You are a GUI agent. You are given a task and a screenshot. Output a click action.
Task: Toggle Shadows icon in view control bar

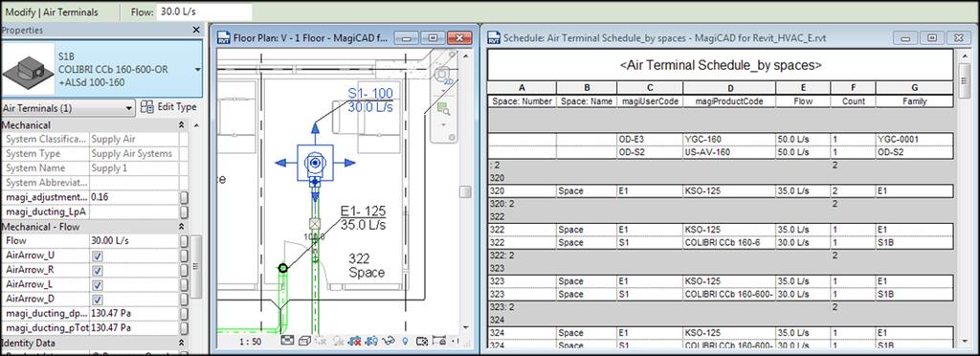[338, 341]
